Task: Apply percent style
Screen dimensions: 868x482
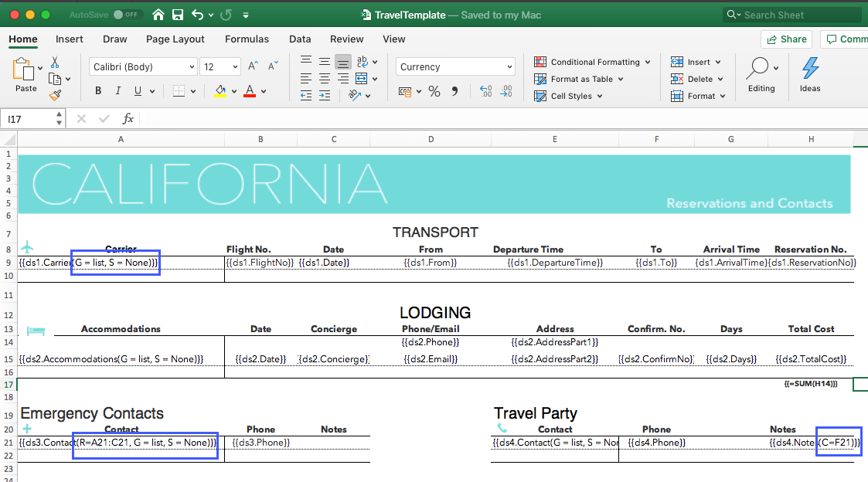Action: (434, 91)
